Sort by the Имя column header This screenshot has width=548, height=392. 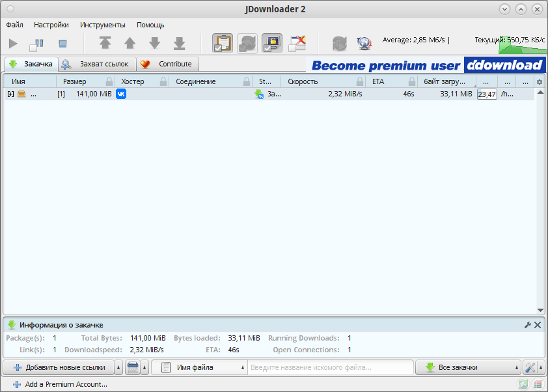(18, 81)
